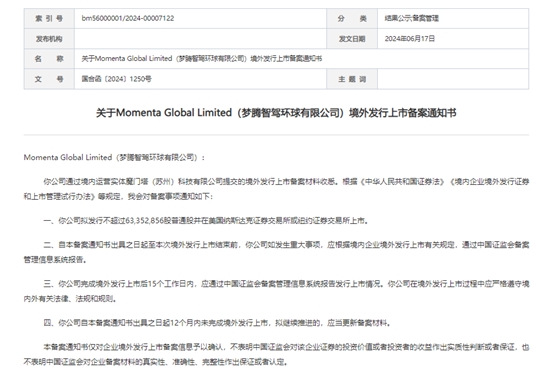Click the empty 发布机构 value cell
Viewport: 550px width, 378px height.
coord(200,39)
